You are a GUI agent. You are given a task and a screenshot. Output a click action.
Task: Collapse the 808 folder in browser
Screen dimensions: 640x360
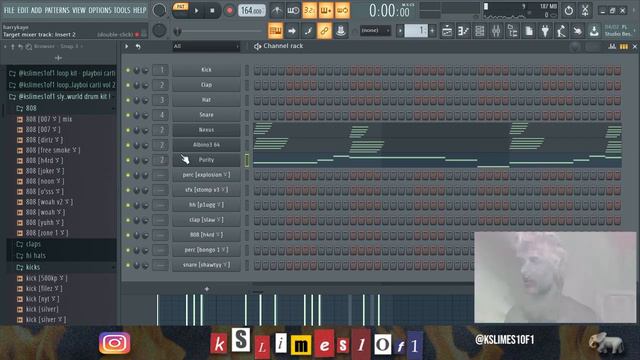31,108
